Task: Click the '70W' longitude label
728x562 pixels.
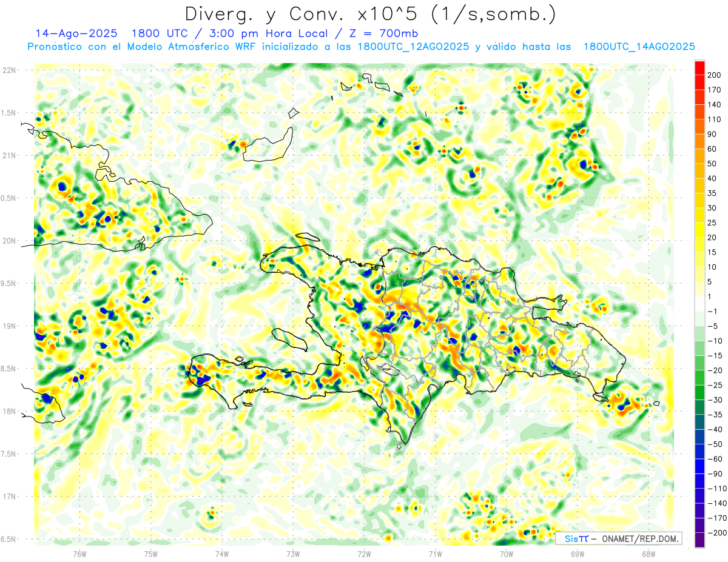Action: click(x=506, y=554)
